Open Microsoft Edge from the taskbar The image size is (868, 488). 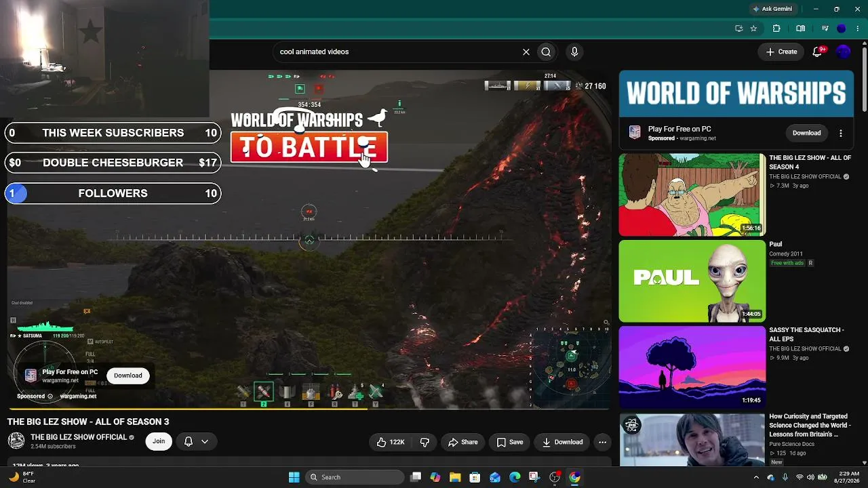tap(515, 477)
